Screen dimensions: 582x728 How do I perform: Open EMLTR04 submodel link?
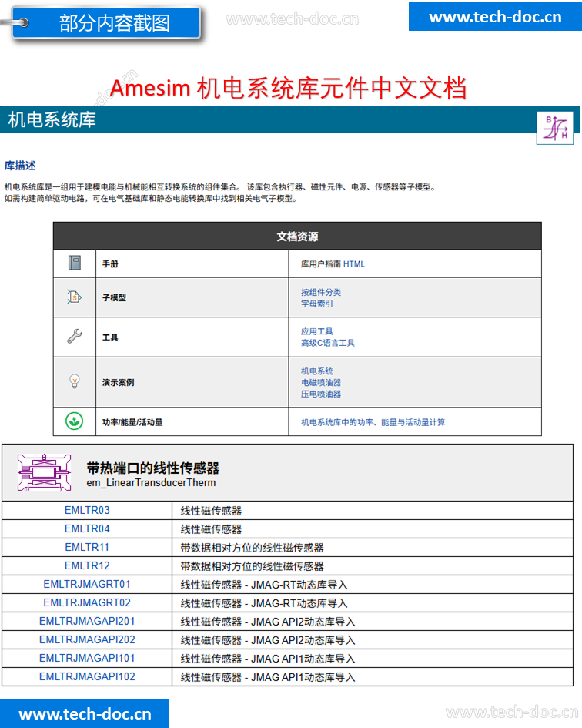[87, 528]
